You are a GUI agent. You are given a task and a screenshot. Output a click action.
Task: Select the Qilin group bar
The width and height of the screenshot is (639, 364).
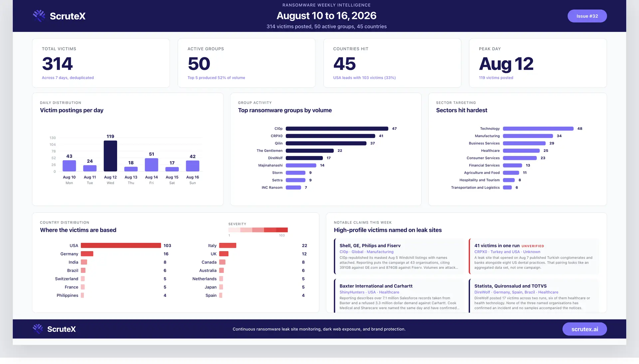(x=326, y=143)
